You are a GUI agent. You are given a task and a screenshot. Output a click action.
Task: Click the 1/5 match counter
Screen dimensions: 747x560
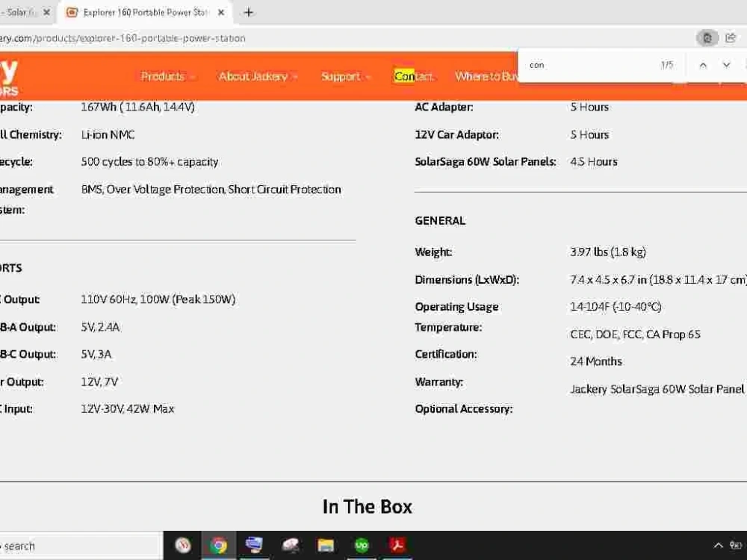[667, 65]
